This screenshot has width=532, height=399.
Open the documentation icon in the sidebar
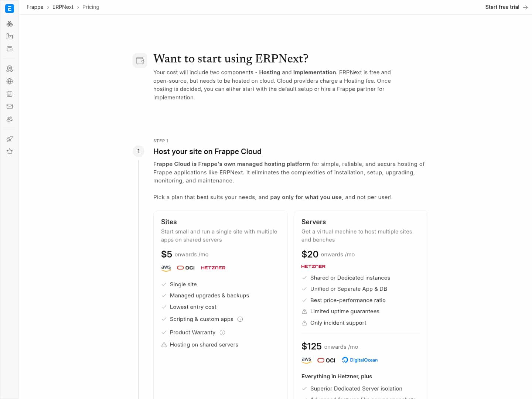tap(10, 94)
